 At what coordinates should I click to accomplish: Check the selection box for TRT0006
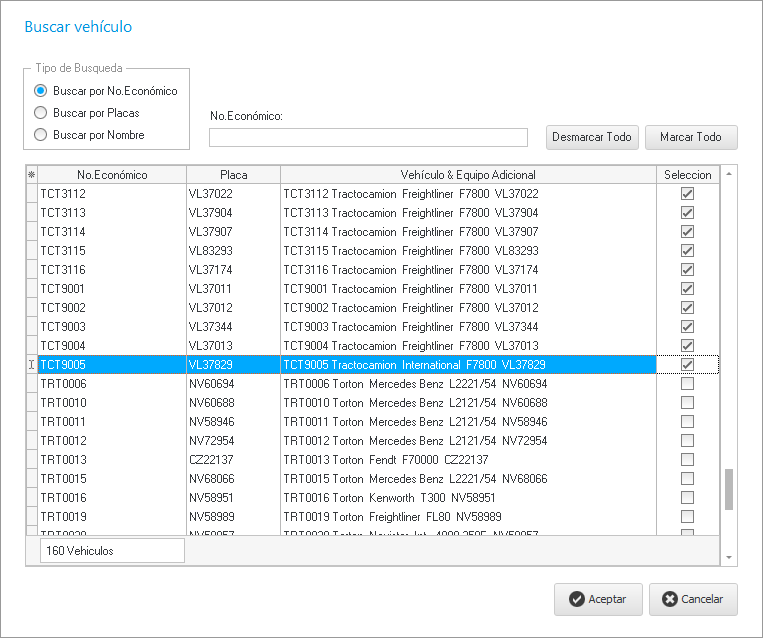(687, 384)
